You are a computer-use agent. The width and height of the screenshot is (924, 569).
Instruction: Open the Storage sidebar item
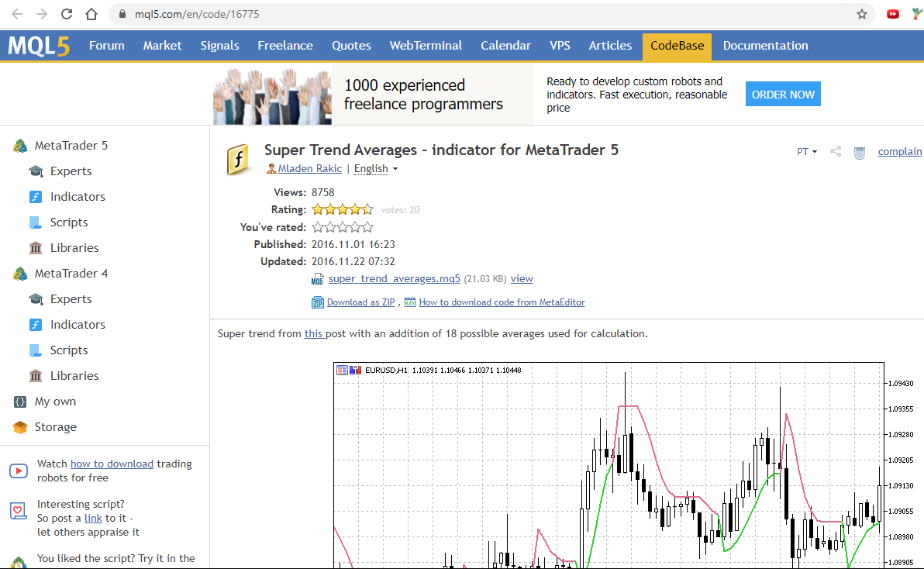tap(55, 427)
